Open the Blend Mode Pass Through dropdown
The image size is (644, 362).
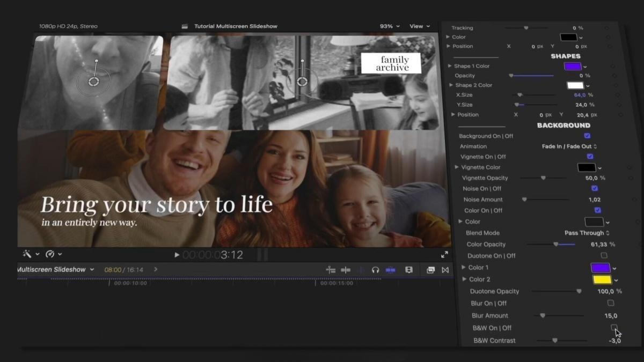pyautogui.click(x=587, y=233)
